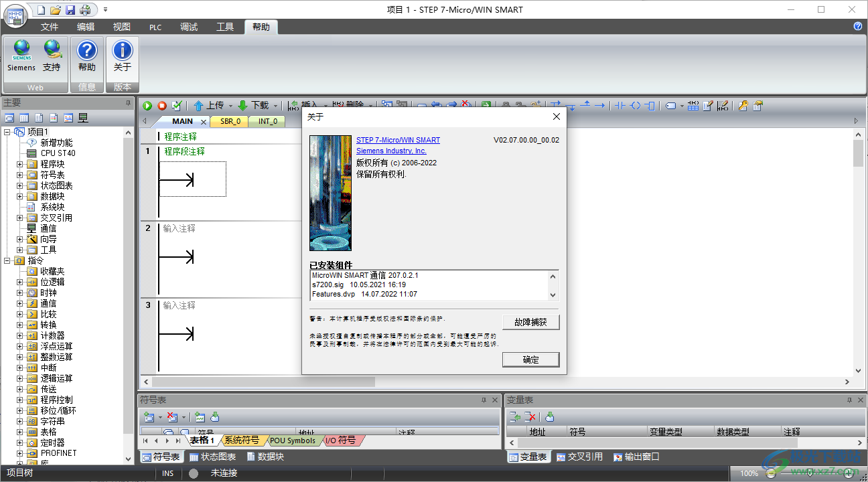Open the PLC ribbon tab
This screenshot has width=868, height=482.
155,27
